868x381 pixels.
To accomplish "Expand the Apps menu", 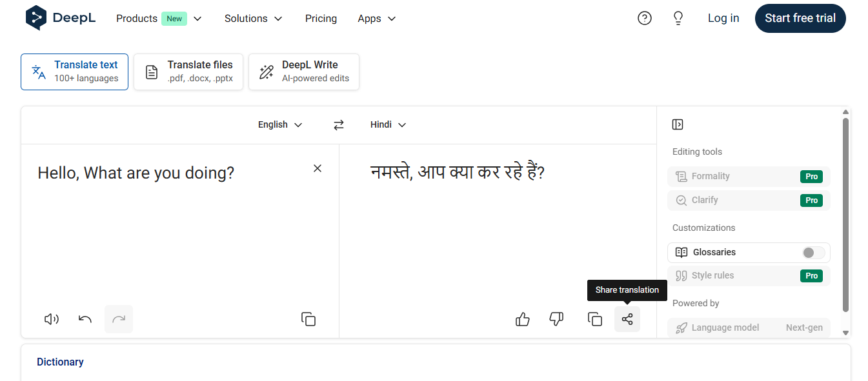I will pos(376,18).
